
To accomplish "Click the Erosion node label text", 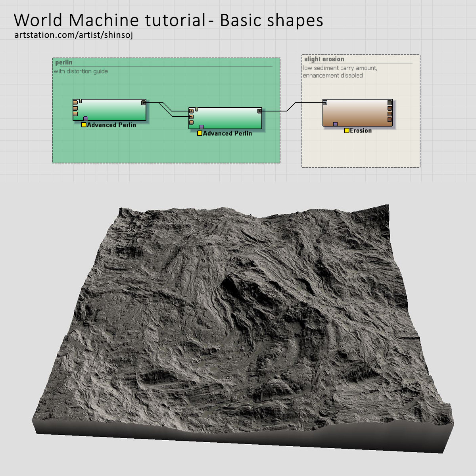I will [361, 131].
